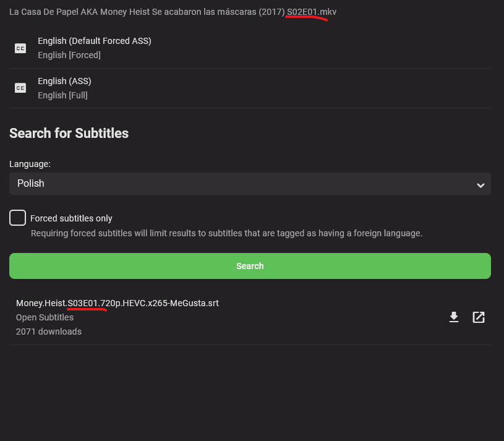Enable the Forced subtitles only checkbox
The height and width of the screenshot is (441, 504).
coord(17,218)
